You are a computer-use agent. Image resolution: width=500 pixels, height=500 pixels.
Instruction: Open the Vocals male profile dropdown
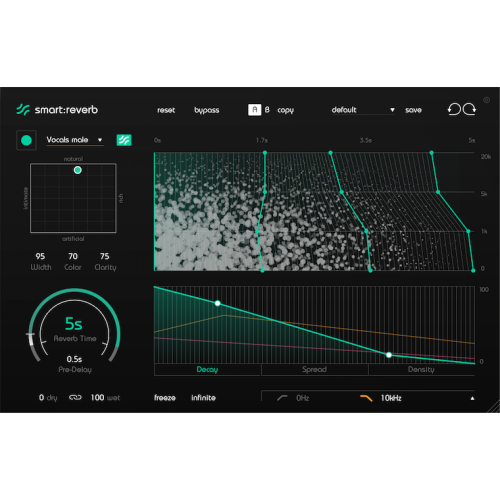pyautogui.click(x=75, y=140)
